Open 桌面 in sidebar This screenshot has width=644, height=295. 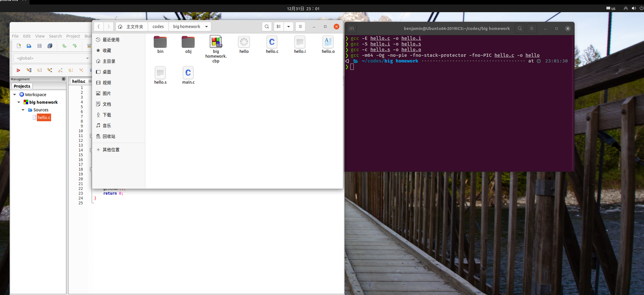(x=119, y=72)
